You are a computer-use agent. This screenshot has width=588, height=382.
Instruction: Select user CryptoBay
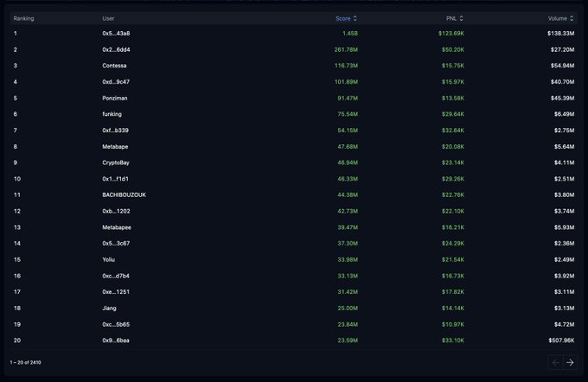(x=116, y=162)
